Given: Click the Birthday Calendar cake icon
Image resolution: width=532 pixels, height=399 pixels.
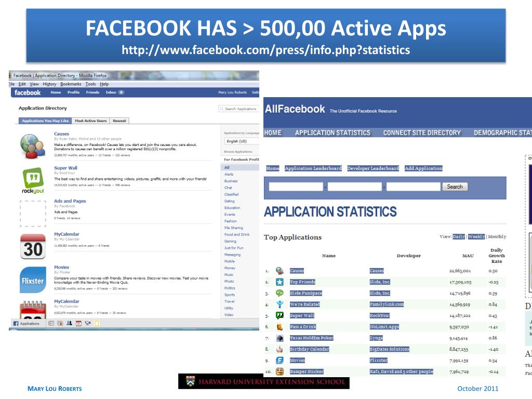Looking at the screenshot, I should (x=280, y=349).
